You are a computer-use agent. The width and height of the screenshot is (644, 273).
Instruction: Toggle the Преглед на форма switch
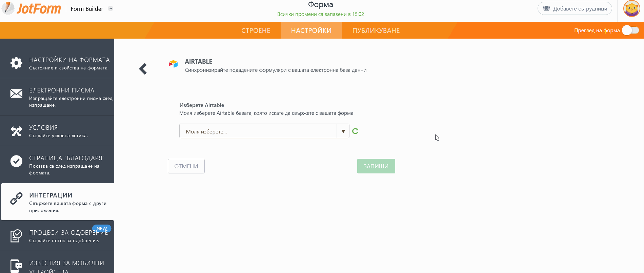[x=630, y=30]
